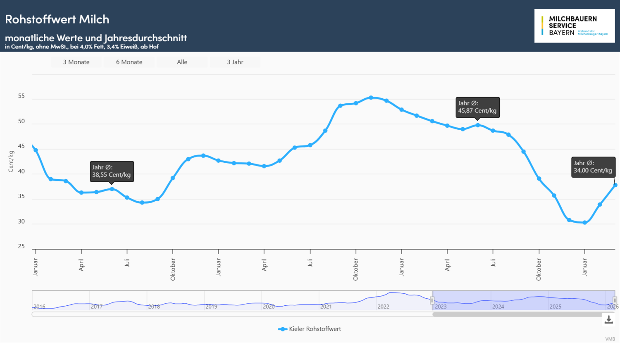Click the VMB credit text
The image size is (620, 364).
(610, 339)
